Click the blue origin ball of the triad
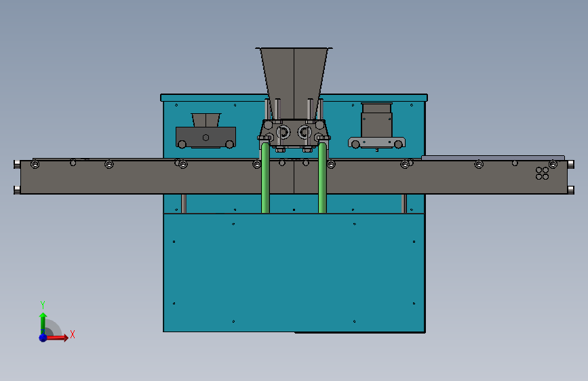Screen dimensions: 588x381 [x=43, y=338]
